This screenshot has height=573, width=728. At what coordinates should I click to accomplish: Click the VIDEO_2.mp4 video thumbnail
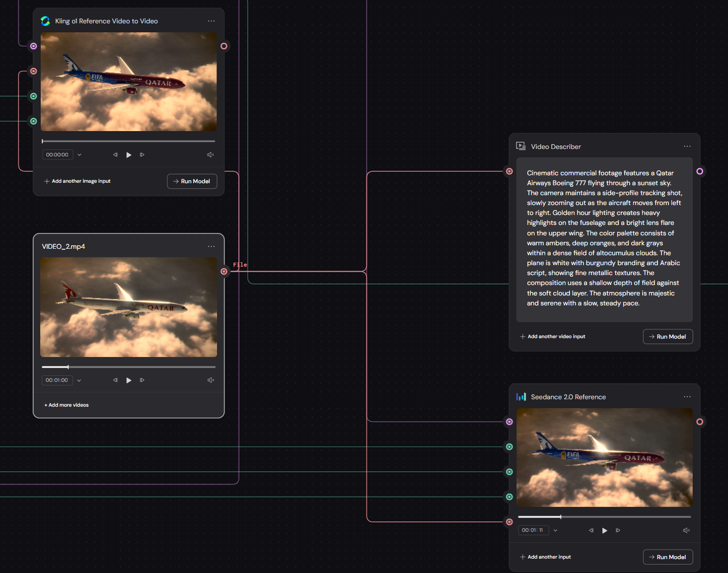click(x=129, y=307)
